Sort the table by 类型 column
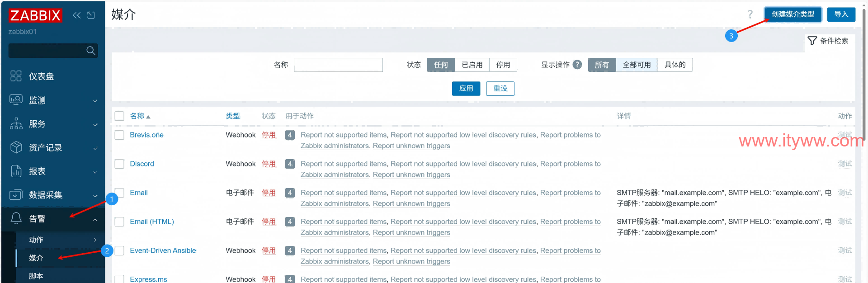Image resolution: width=868 pixels, height=283 pixels. tap(233, 116)
